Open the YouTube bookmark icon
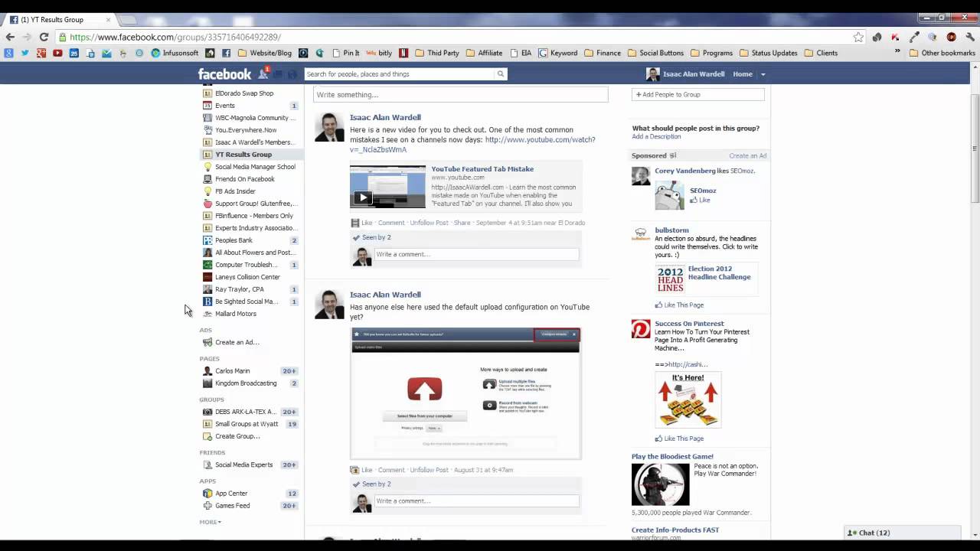 (x=57, y=53)
